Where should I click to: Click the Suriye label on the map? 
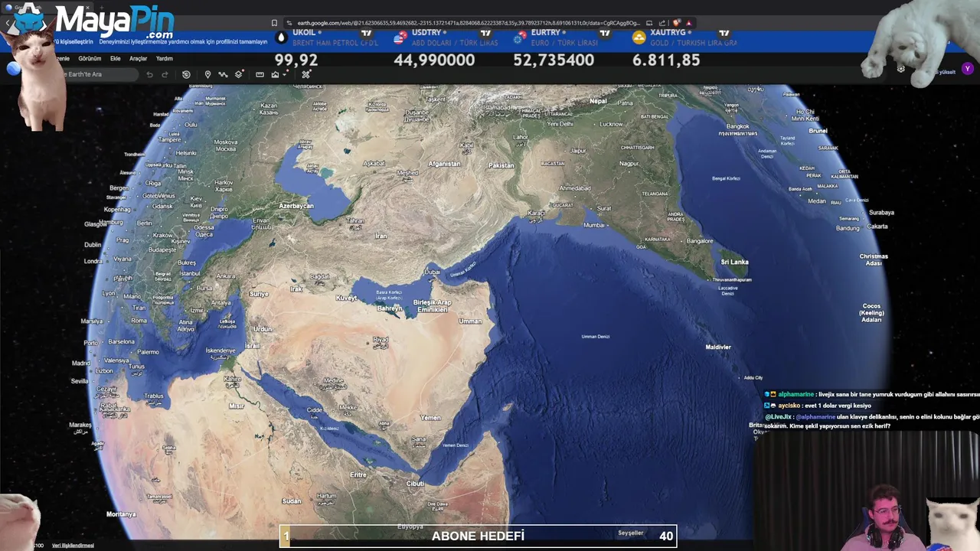click(x=259, y=294)
